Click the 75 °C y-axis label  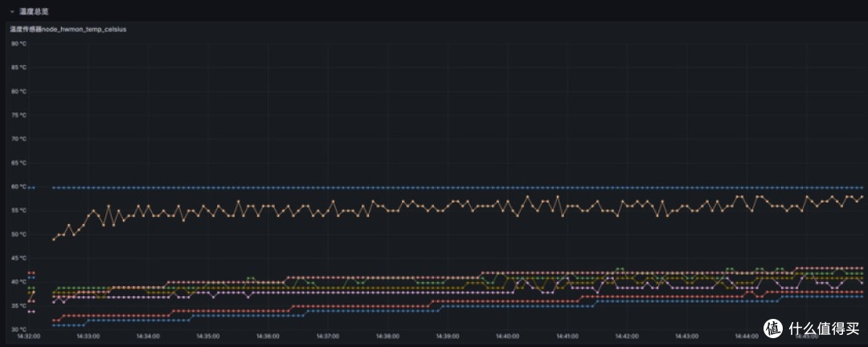coord(18,115)
